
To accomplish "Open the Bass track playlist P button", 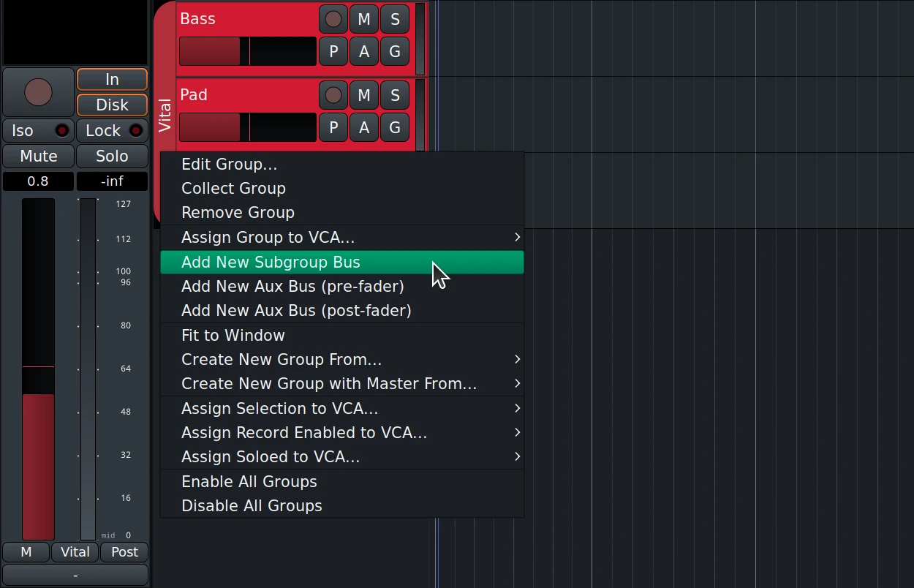I will pyautogui.click(x=333, y=51).
